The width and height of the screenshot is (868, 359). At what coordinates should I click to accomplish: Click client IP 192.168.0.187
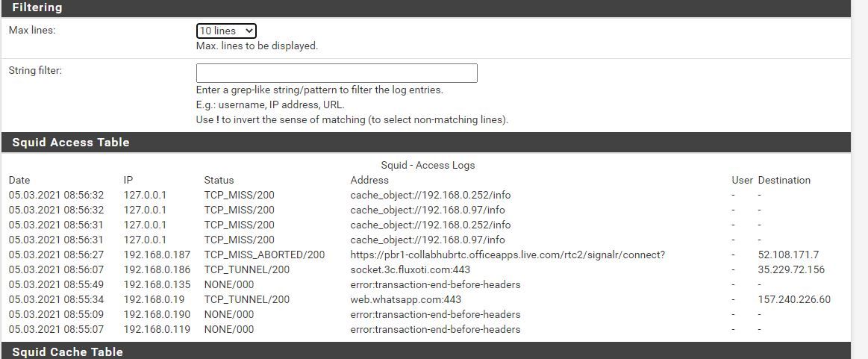click(x=157, y=255)
